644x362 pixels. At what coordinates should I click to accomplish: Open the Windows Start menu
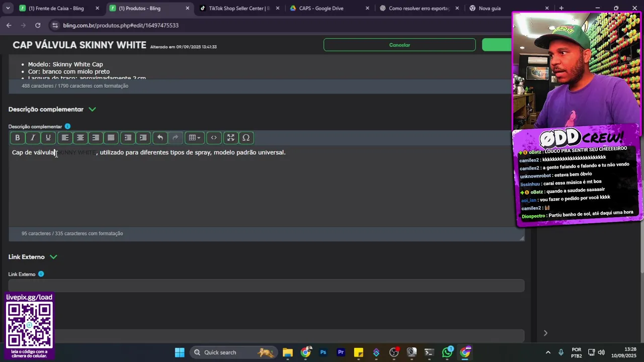click(180, 352)
